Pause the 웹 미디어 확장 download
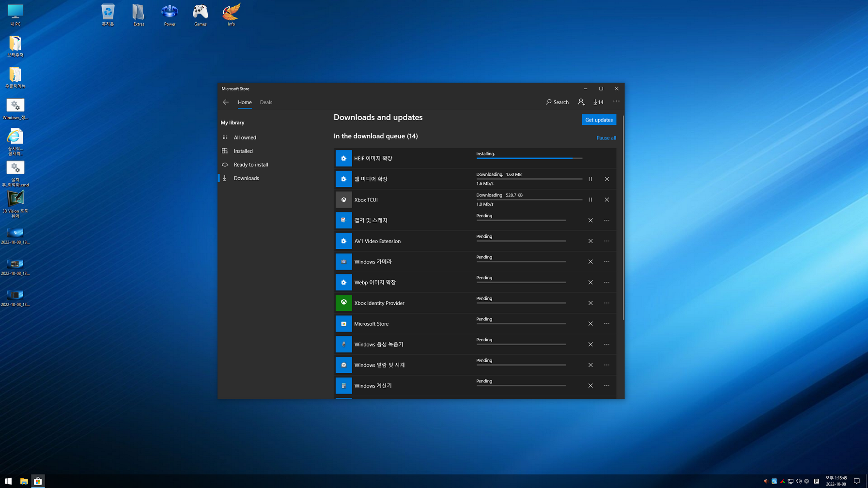The height and width of the screenshot is (488, 868). tap(590, 179)
